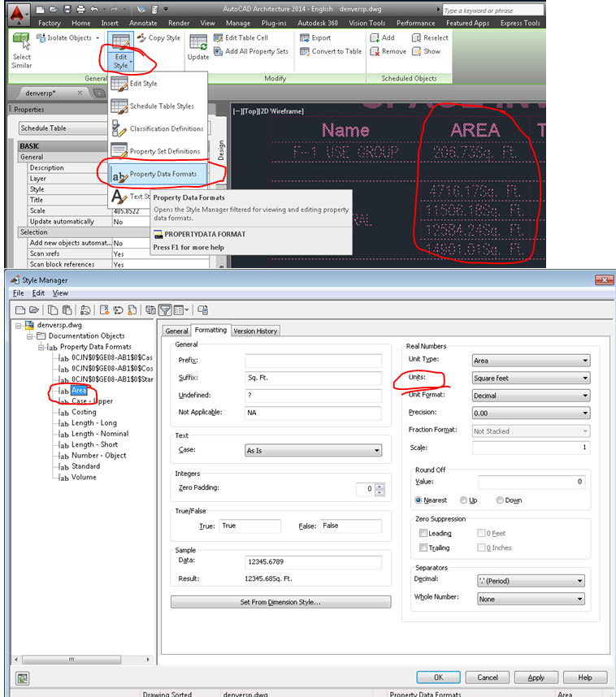Open the Annotate ribbon tab
Screen dimensions: 616x697
[143, 23]
